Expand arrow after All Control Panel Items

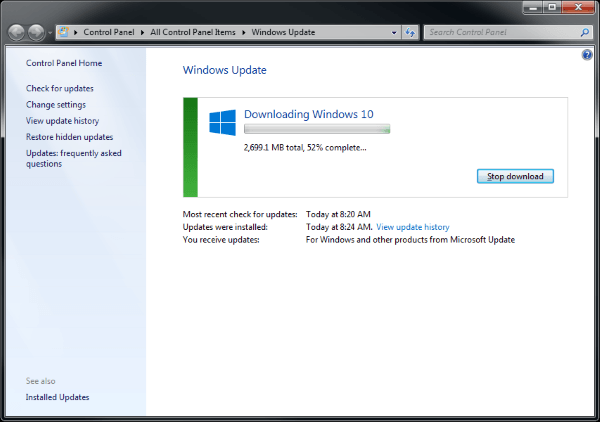[243, 33]
